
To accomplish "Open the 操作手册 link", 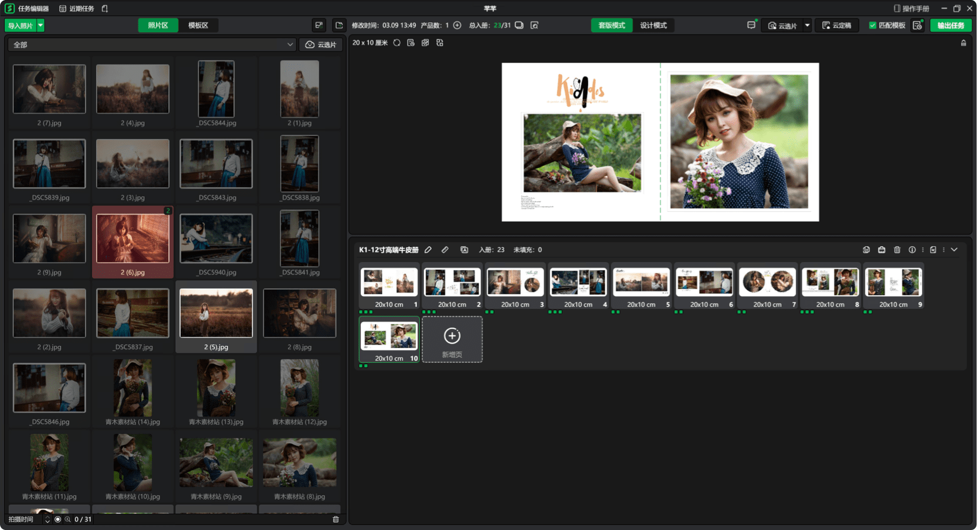I will click(911, 9).
